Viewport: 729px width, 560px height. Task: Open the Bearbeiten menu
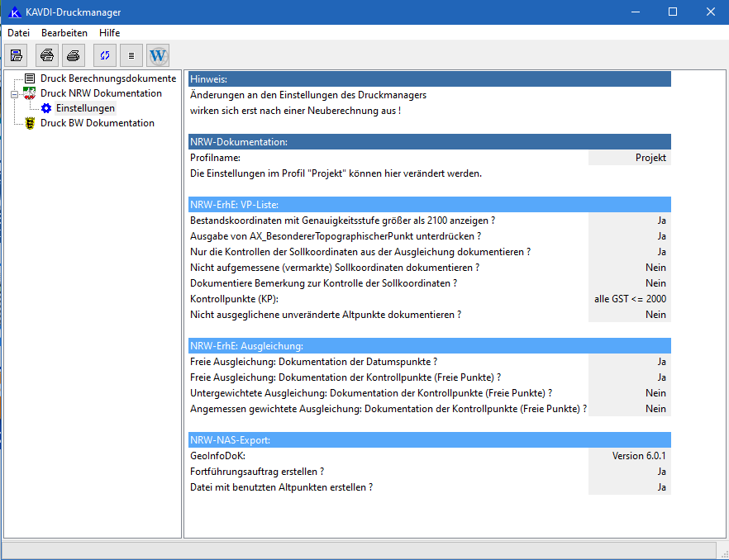tap(64, 32)
